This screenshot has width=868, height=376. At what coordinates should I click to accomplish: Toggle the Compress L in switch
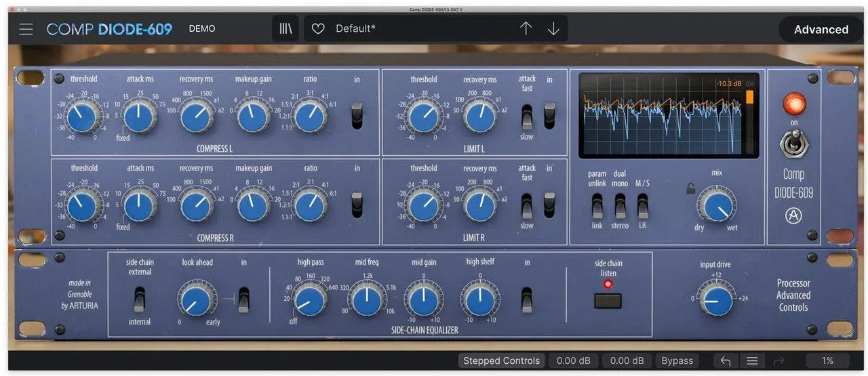point(357,116)
